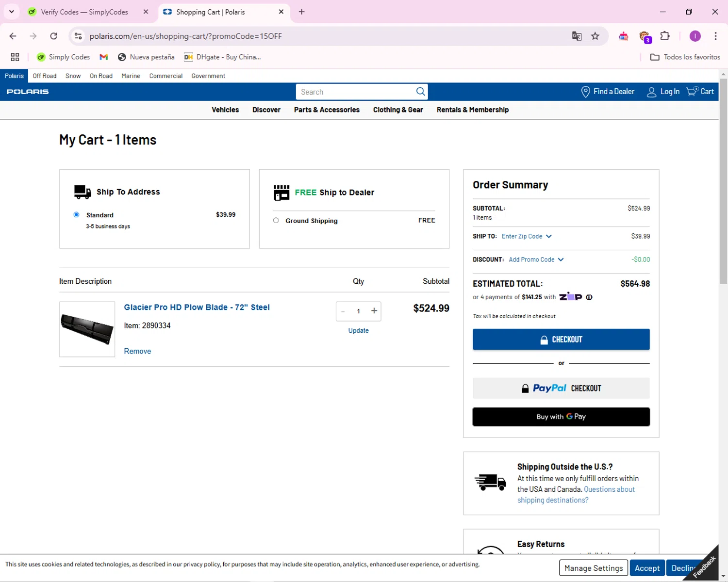Image resolution: width=728 pixels, height=582 pixels.
Task: Click the Find a Dealer pin icon
Action: (586, 92)
